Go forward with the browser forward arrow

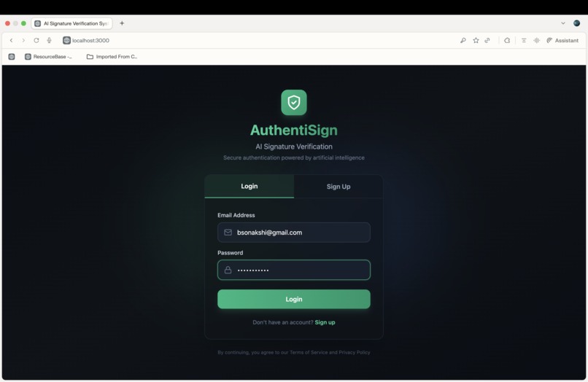pos(23,41)
